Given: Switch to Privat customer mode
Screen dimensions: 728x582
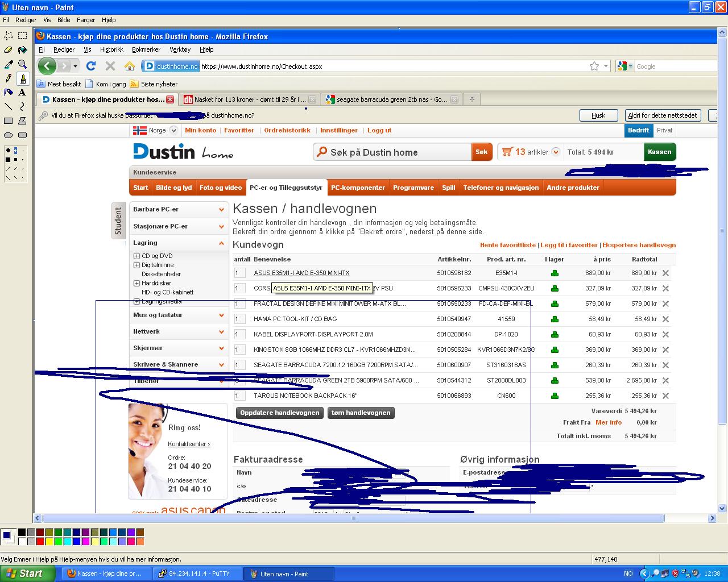Looking at the screenshot, I should [664, 130].
